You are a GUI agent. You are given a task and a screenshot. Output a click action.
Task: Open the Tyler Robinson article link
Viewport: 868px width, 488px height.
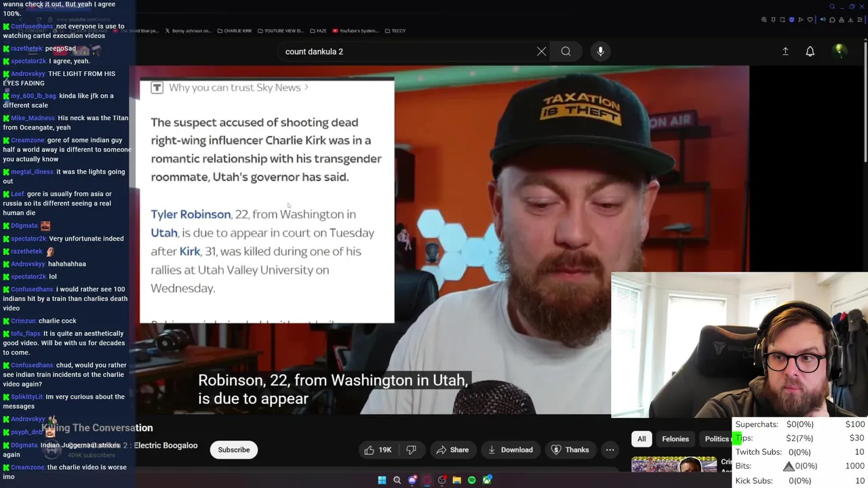click(191, 214)
